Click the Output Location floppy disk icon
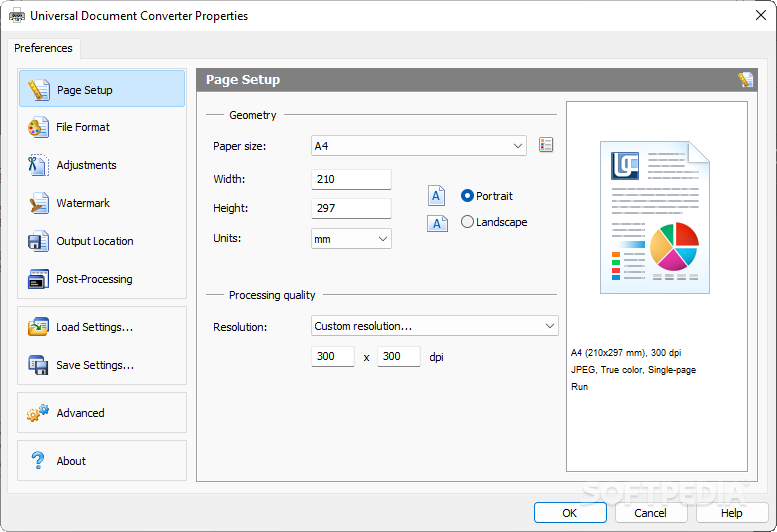This screenshot has width=777, height=532. tap(38, 241)
